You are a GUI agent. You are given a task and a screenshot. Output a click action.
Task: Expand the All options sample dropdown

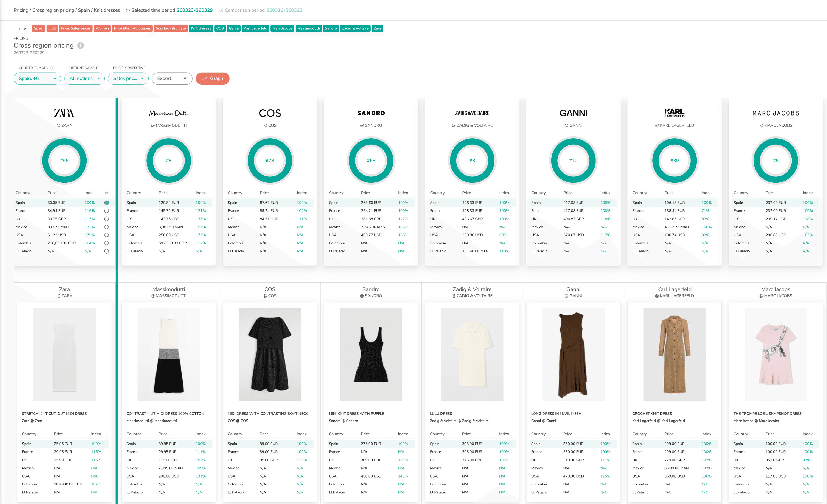click(x=84, y=79)
